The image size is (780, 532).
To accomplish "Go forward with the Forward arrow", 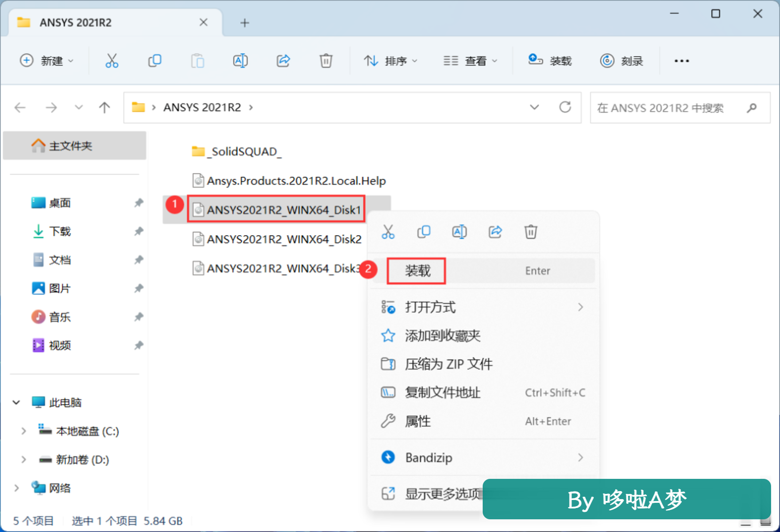I will point(51,108).
